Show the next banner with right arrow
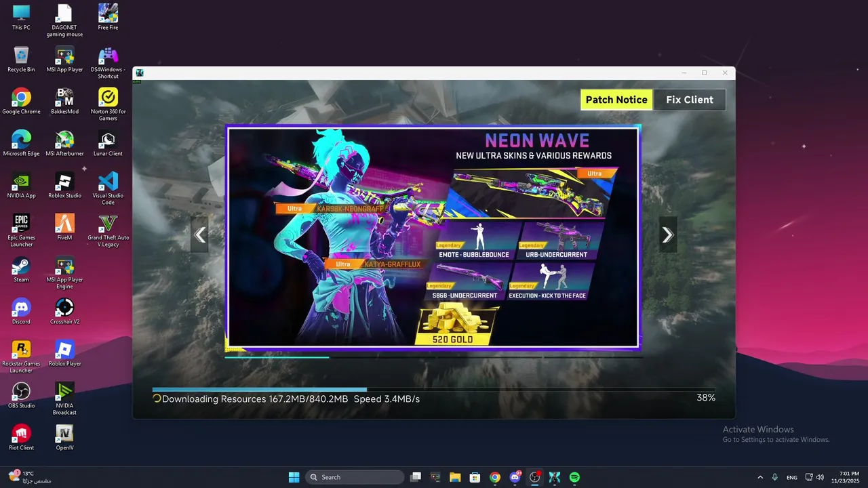Image resolution: width=868 pixels, height=488 pixels. 668,235
